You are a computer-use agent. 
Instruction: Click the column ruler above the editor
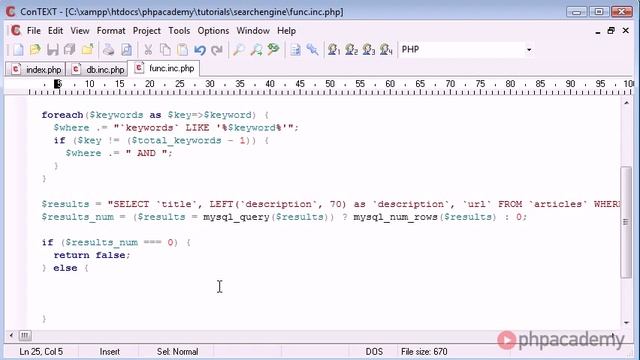318,87
